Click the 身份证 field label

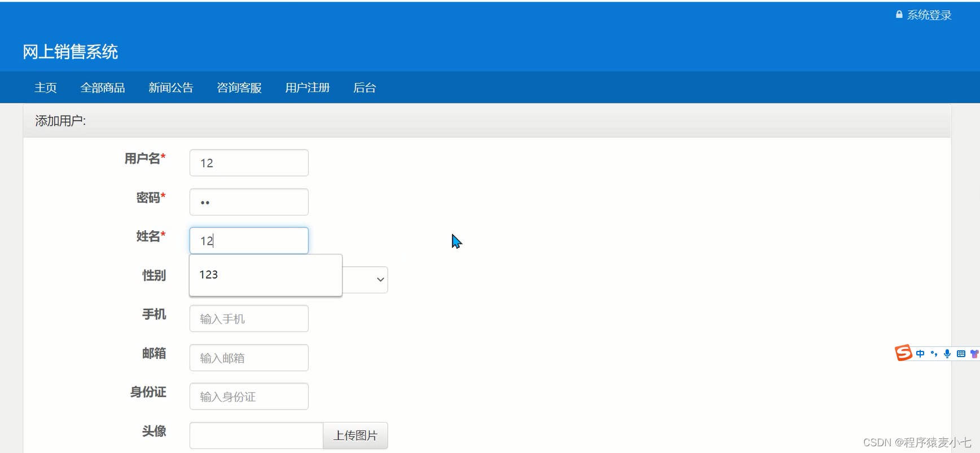point(148,392)
